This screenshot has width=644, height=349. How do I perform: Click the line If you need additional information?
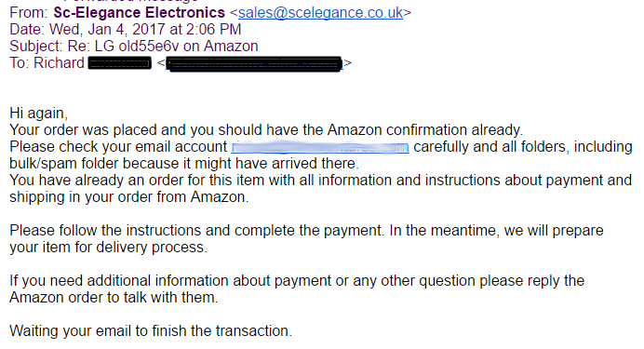tap(297, 281)
